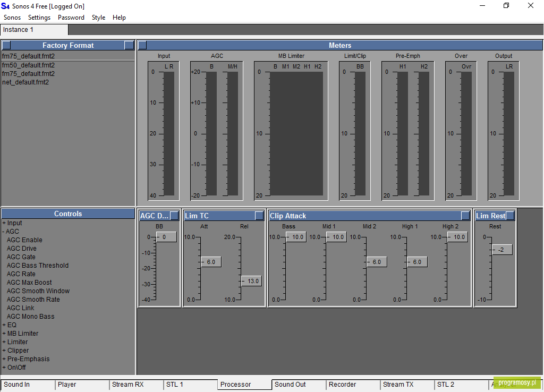Switch to the Processor tab

pyautogui.click(x=244, y=385)
